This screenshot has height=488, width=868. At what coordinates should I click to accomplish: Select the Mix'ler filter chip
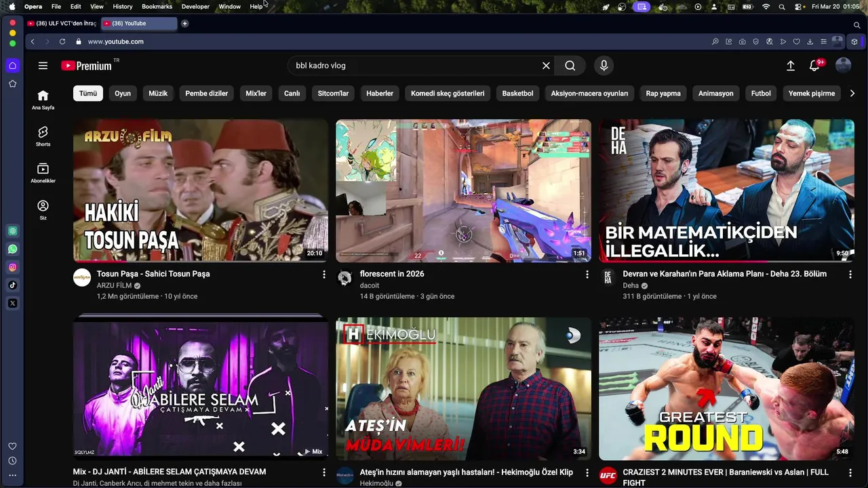point(256,94)
